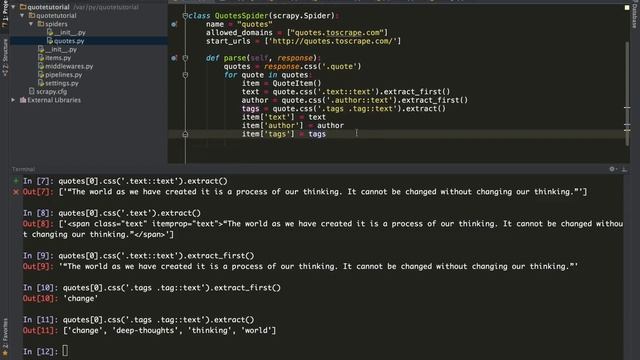Click '/var/py/quotetutorial' path label in tree

106,7
